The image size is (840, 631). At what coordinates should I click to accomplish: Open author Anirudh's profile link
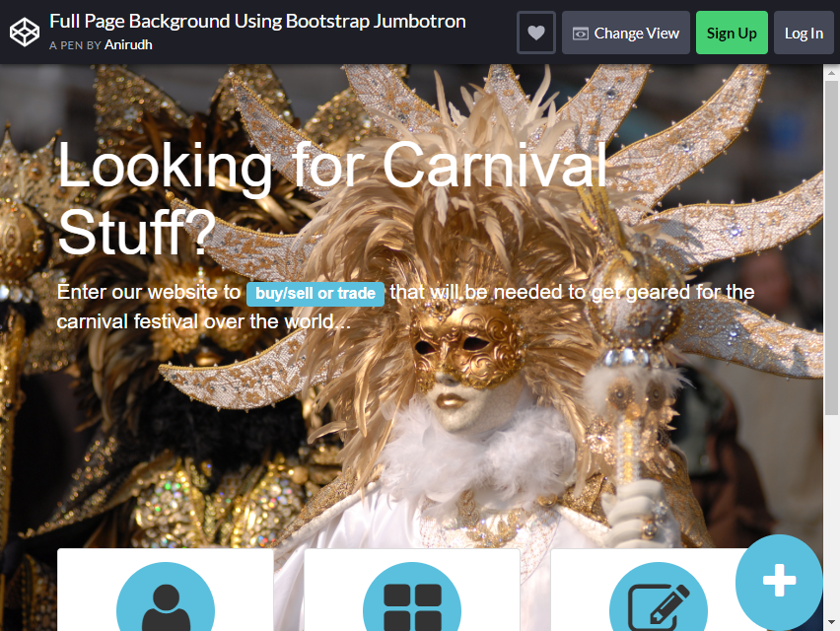(x=128, y=45)
